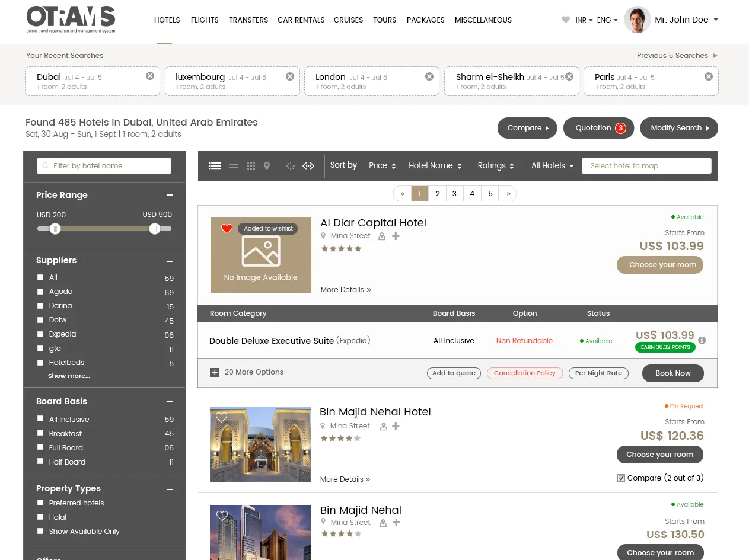
Task: Open Mr. John Doe account dropdown
Action: pos(686,20)
